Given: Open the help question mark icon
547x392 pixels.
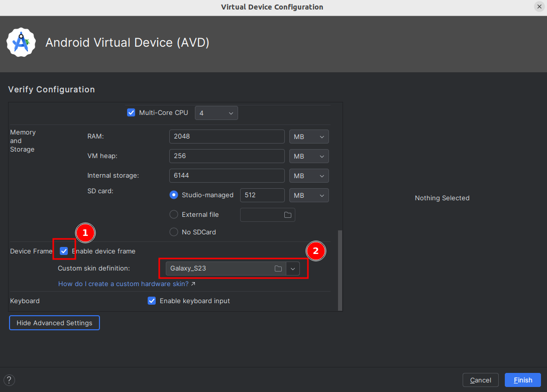Looking at the screenshot, I should [10, 380].
